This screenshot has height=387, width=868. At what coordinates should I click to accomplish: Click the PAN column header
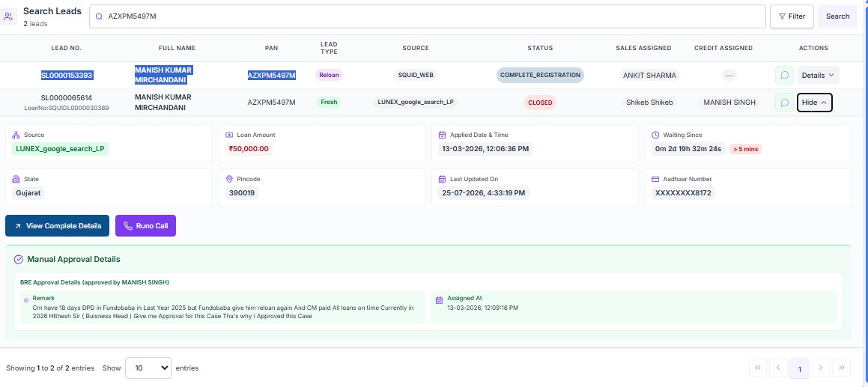271,48
